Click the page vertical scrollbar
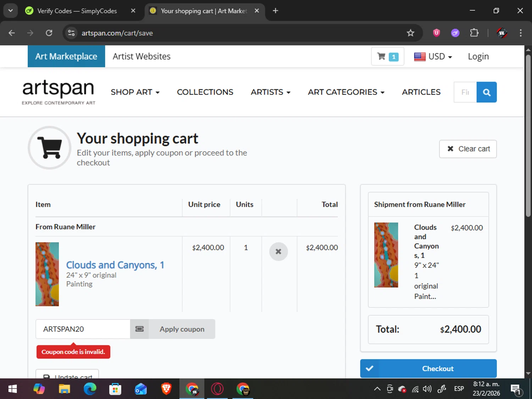The image size is (532, 399). pos(528,135)
